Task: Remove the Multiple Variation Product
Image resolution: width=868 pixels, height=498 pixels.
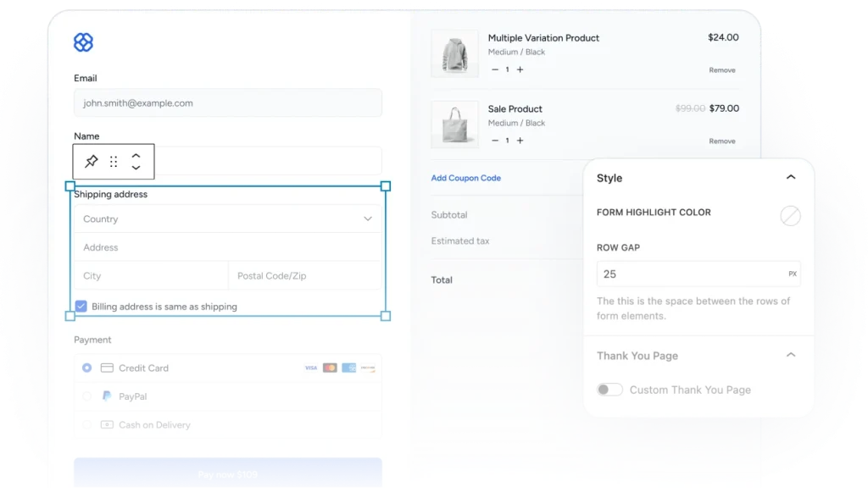Action: click(722, 70)
